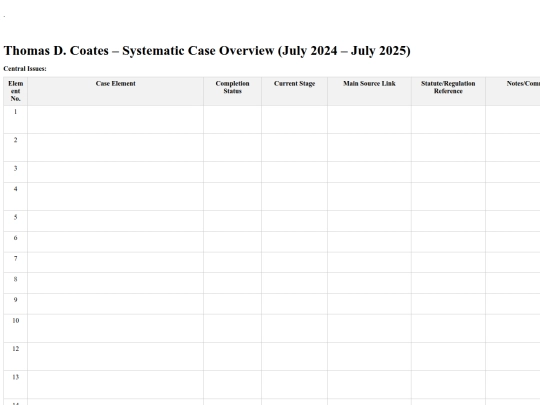Click the Notes/Comments column header
This screenshot has height=405, width=540.
[513, 91]
